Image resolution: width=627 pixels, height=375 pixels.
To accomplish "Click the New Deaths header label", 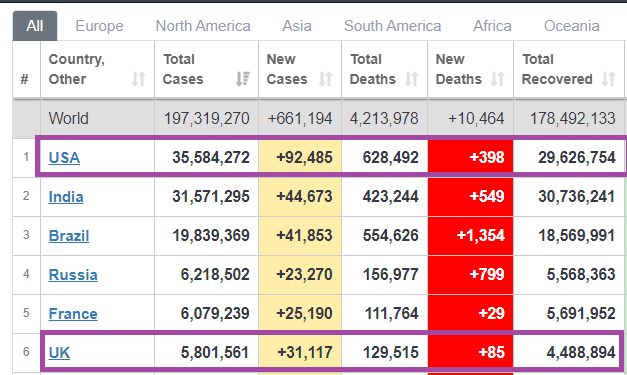I will (459, 69).
